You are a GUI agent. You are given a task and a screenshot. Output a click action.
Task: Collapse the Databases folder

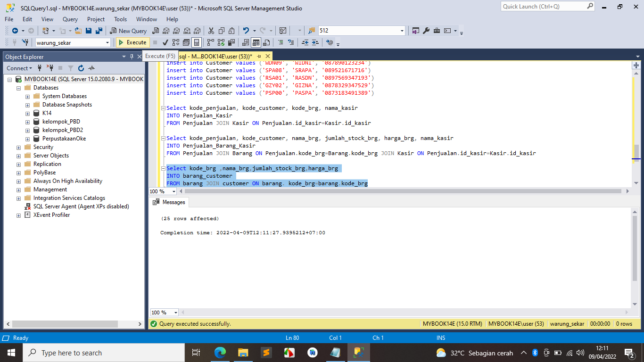point(18,88)
